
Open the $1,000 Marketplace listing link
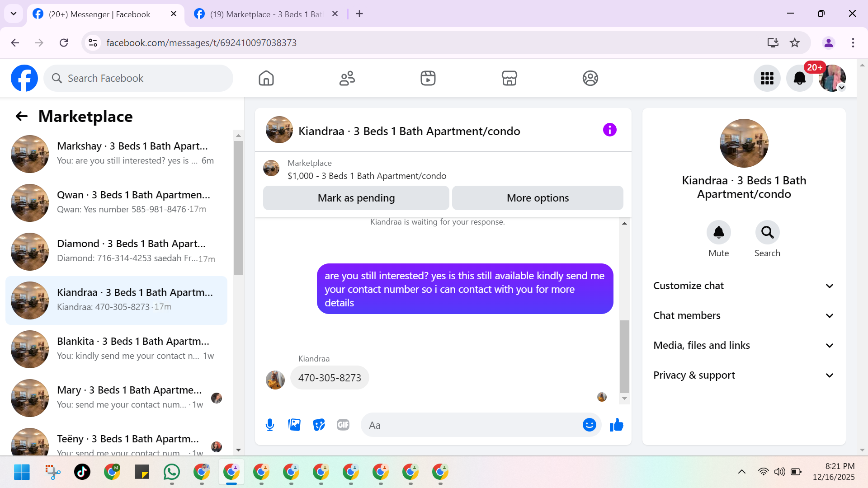(367, 176)
